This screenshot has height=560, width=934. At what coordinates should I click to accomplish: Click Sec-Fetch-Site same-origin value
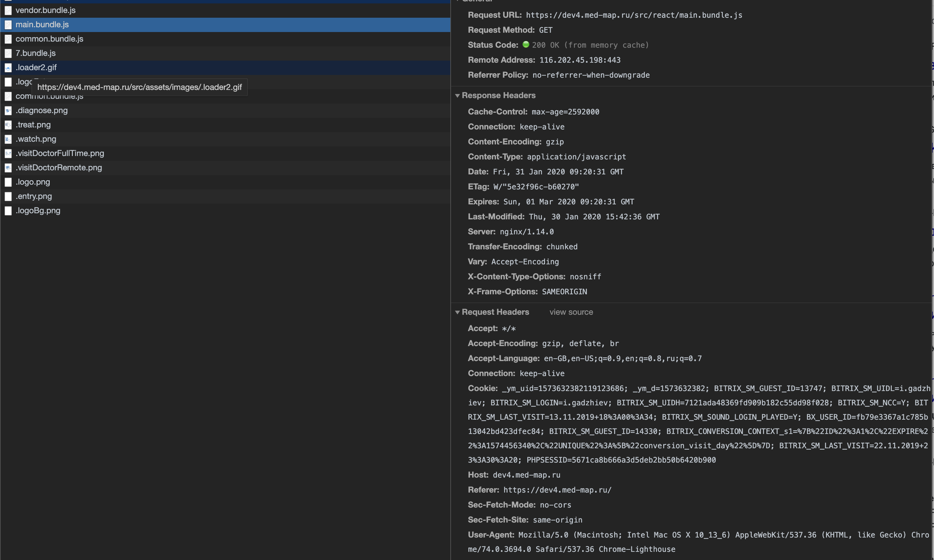point(558,520)
